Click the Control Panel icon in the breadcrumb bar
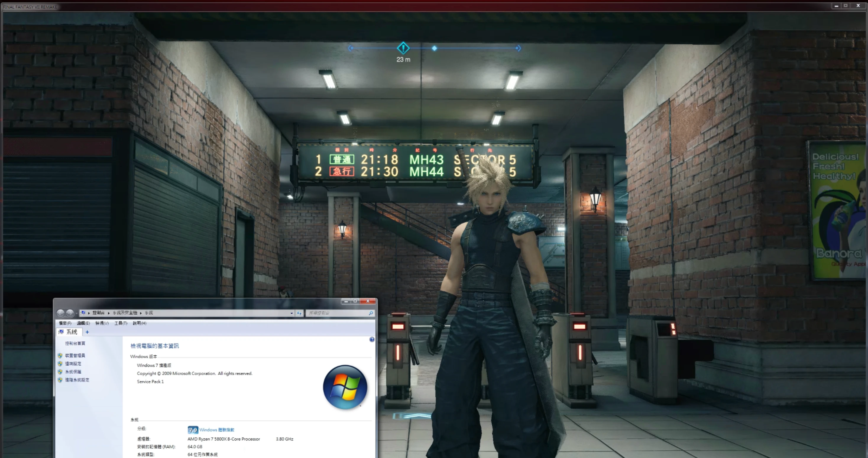The width and height of the screenshot is (868, 458). tap(83, 313)
